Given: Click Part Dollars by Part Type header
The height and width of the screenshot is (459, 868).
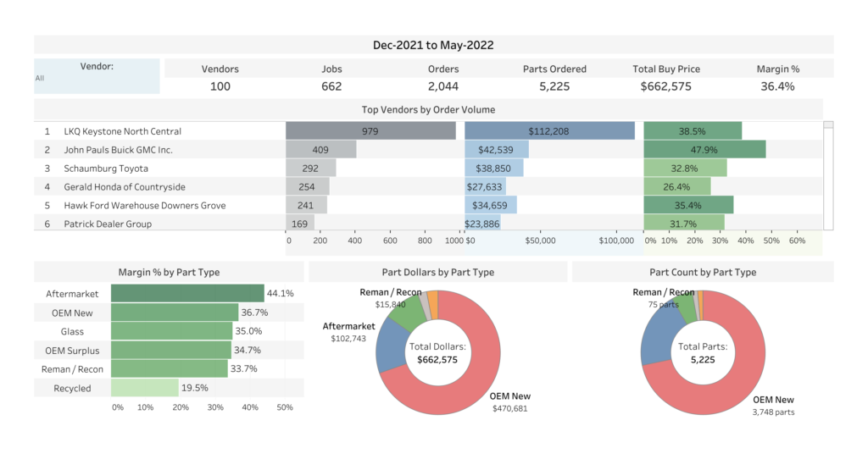Looking at the screenshot, I should coord(438,272).
